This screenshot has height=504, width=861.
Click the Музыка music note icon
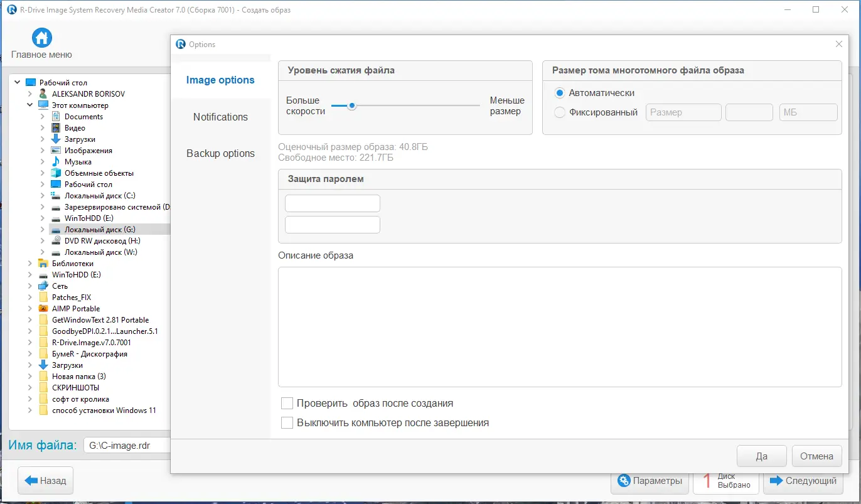pos(56,162)
